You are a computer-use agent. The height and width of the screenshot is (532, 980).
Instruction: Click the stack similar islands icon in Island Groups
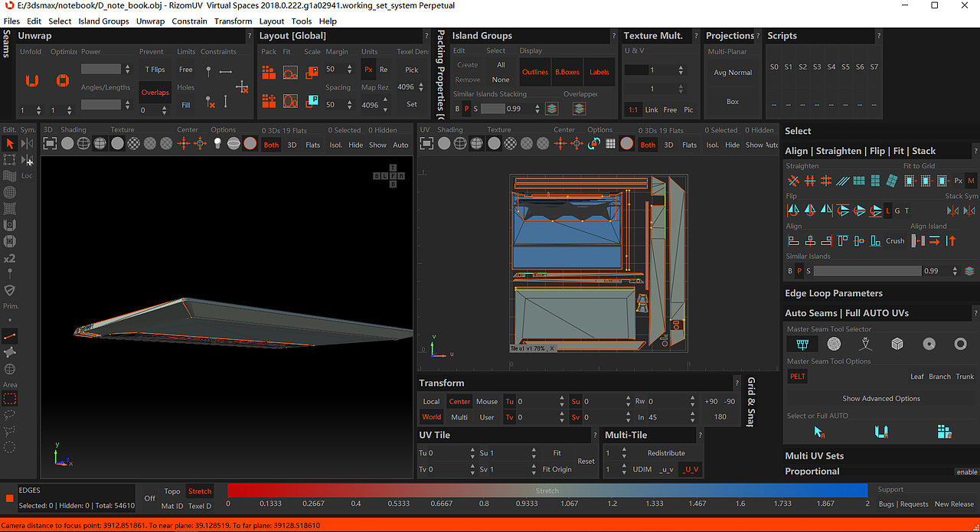551,109
